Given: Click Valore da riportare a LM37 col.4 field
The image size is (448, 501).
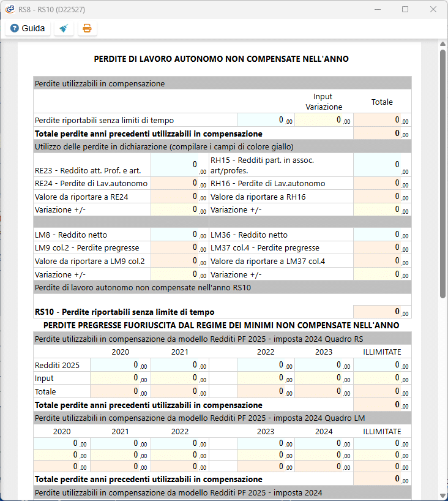Looking at the screenshot, I should 383,261.
